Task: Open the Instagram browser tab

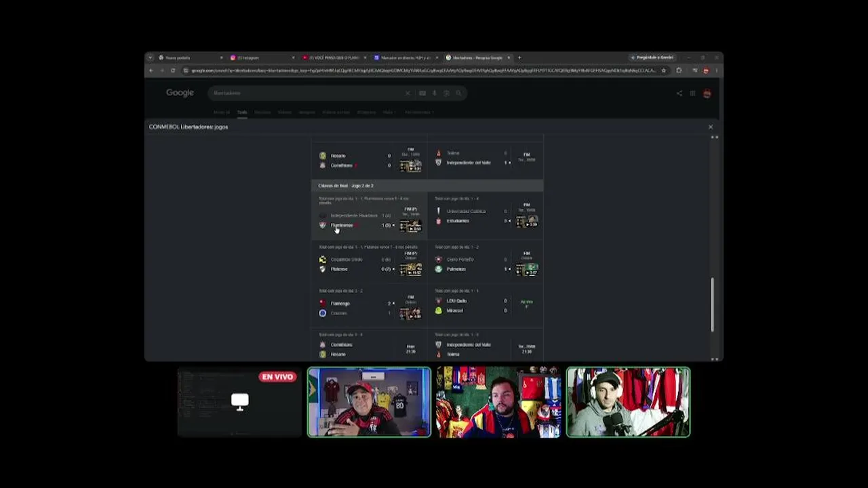Action: 263,58
